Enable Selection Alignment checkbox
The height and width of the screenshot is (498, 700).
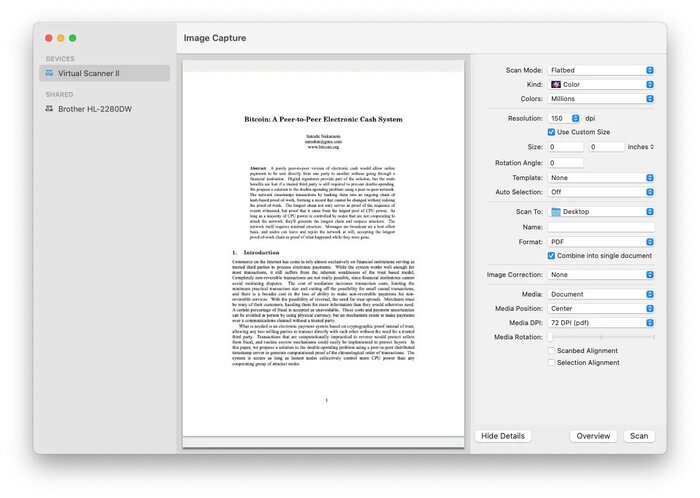tap(552, 363)
